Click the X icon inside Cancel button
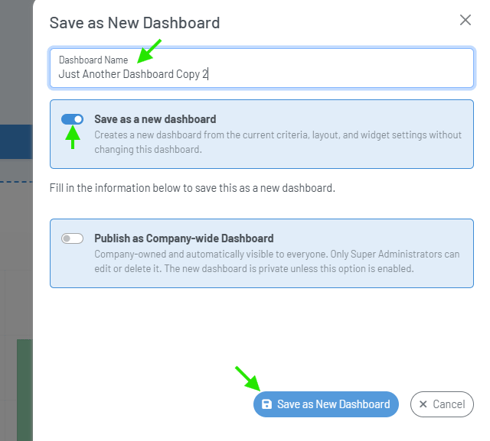Screen dimensions: 490x441 coord(423,404)
